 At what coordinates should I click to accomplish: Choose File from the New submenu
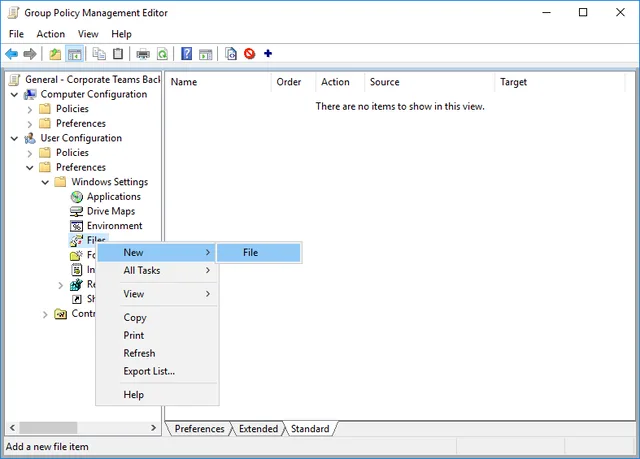(x=259, y=253)
